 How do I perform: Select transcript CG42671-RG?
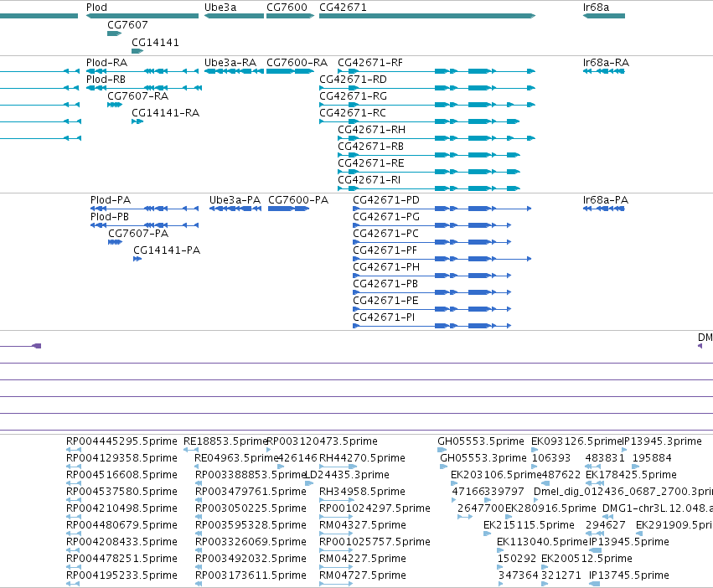[x=354, y=96]
